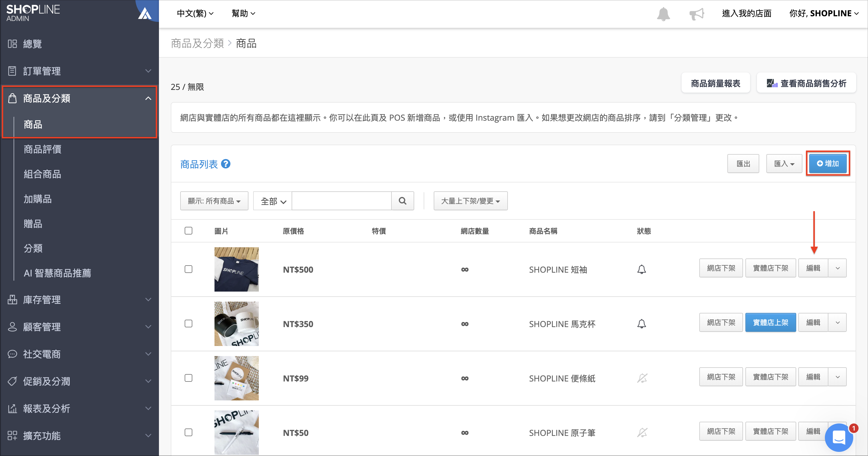Click the SHOPLINE Admin logo
The height and width of the screenshot is (456, 868).
point(33,13)
